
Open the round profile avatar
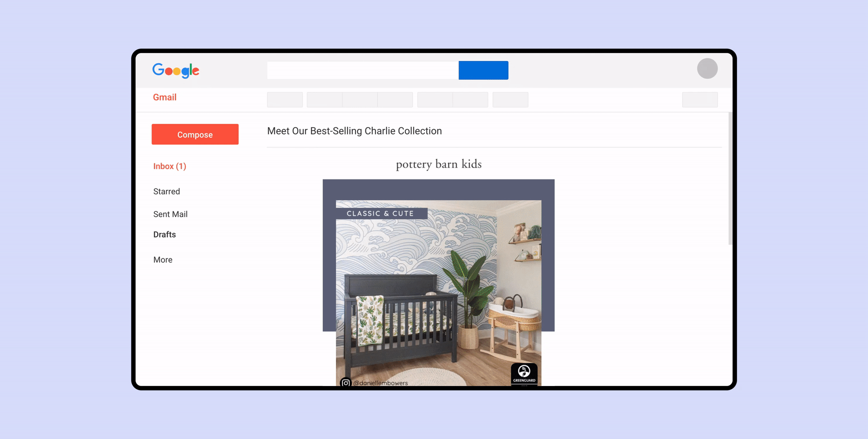click(x=707, y=69)
